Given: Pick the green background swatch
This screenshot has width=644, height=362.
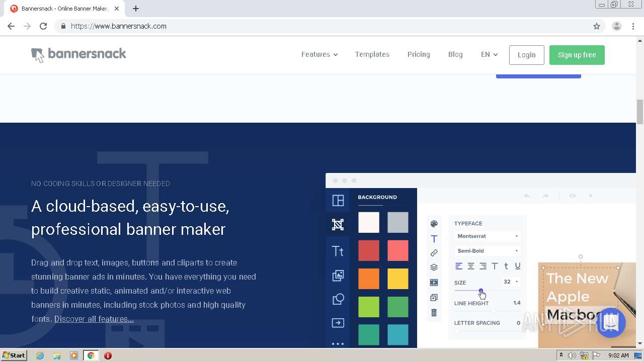Looking at the screenshot, I should click(398, 307).
